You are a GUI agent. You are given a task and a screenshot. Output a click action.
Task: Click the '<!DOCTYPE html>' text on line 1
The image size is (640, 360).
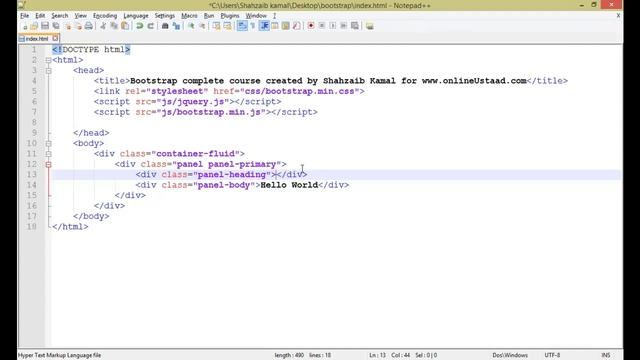(91, 50)
